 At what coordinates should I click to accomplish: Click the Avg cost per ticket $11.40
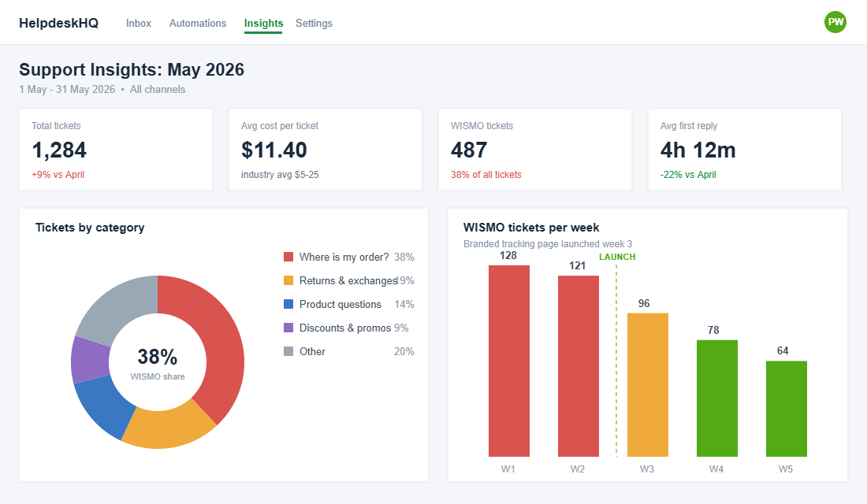point(273,150)
